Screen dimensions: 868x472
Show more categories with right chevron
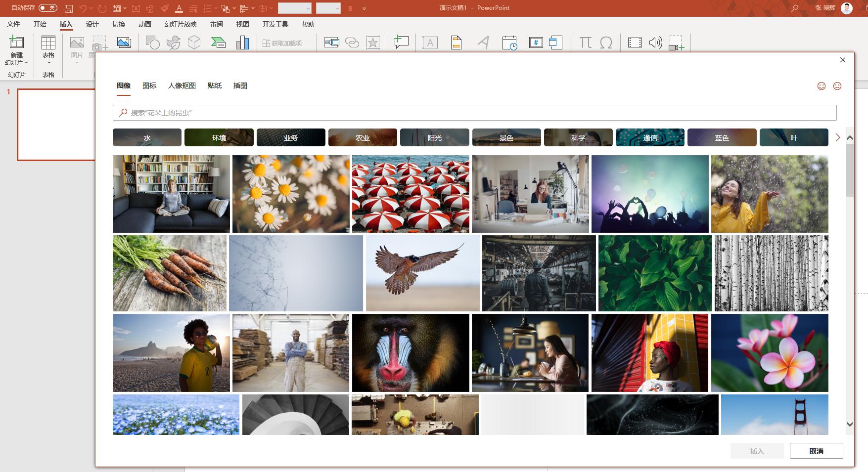click(837, 137)
